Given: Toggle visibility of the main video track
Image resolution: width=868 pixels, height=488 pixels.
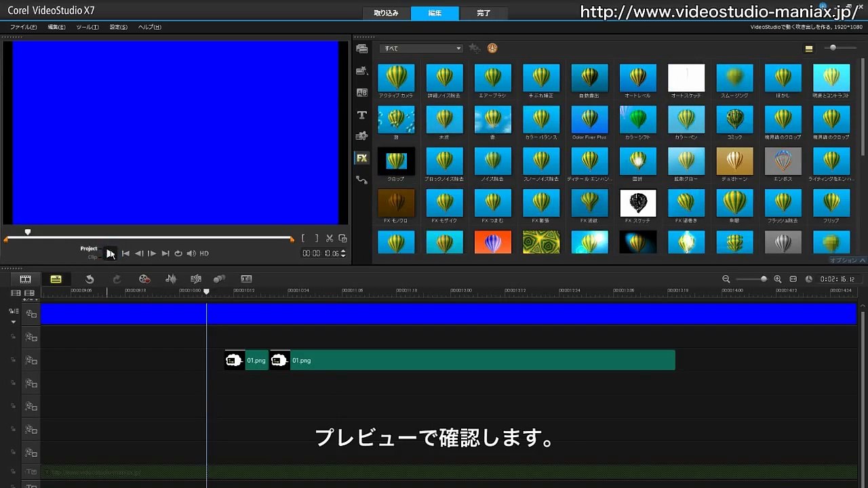Looking at the screenshot, I should (x=31, y=314).
